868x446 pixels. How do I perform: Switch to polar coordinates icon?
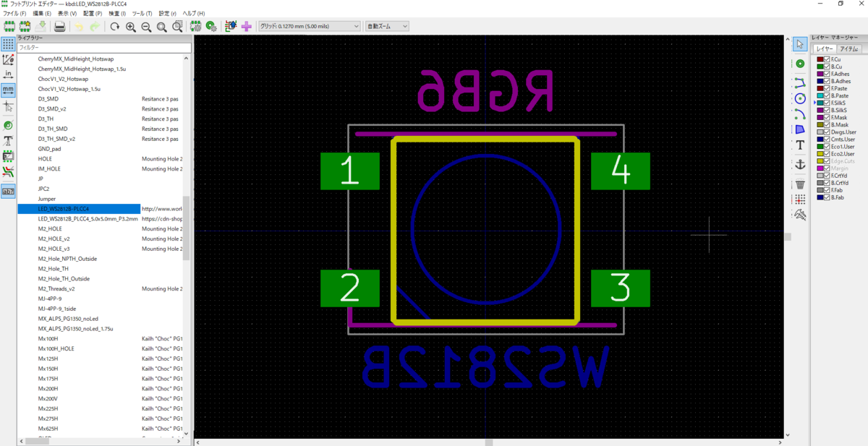8,59
